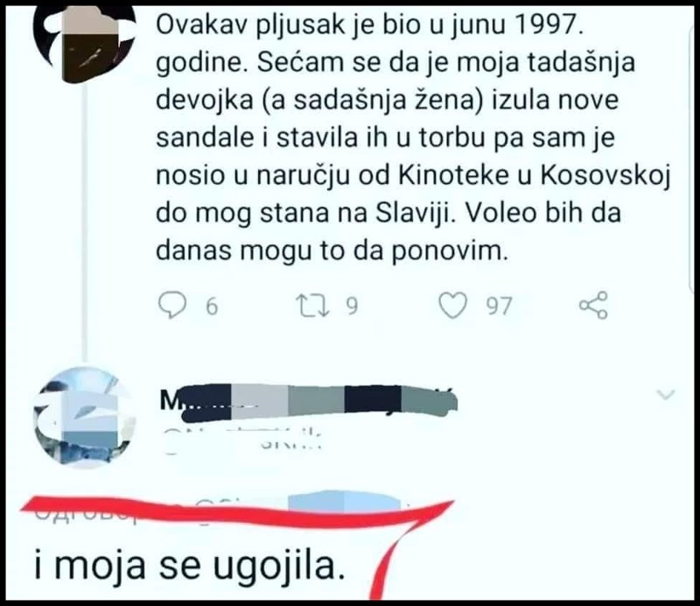Click the like count 97
Viewport: 700px width, 606px height.
[x=499, y=307]
